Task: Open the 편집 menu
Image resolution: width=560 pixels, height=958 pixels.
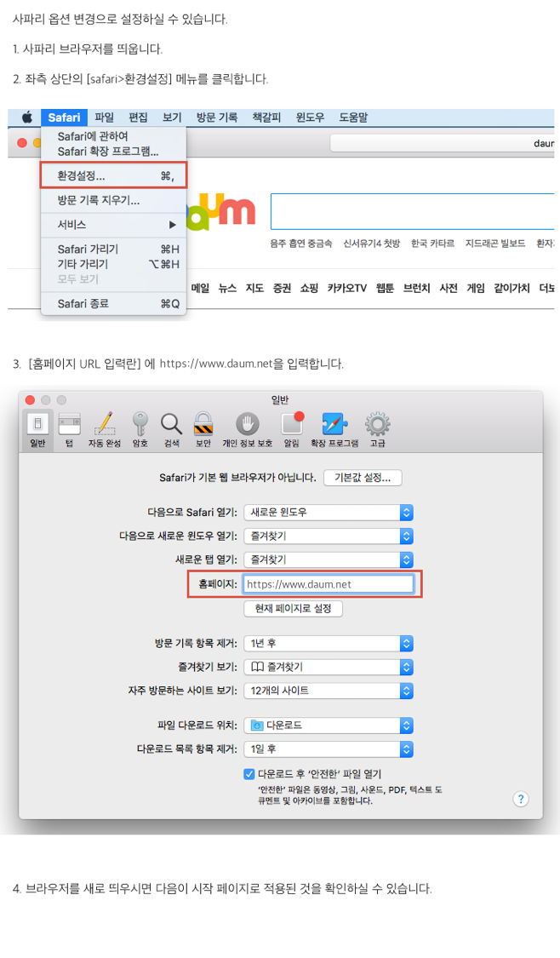Action: pyautogui.click(x=138, y=118)
